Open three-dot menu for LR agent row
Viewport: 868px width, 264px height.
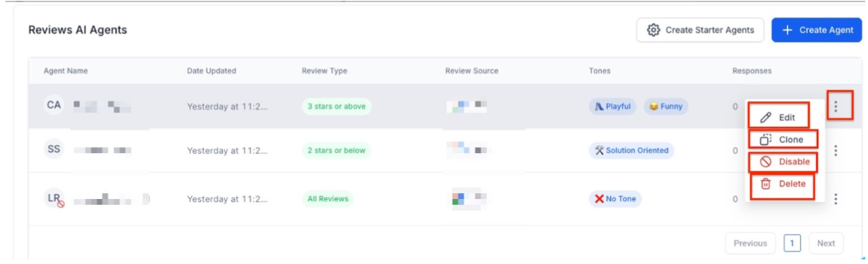pyautogui.click(x=835, y=198)
